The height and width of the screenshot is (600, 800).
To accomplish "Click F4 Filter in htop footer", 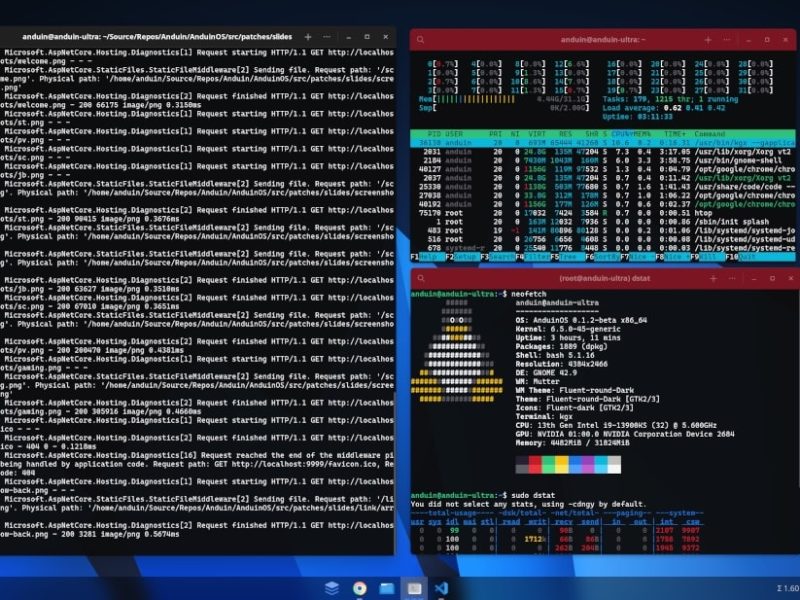I will 533,257.
